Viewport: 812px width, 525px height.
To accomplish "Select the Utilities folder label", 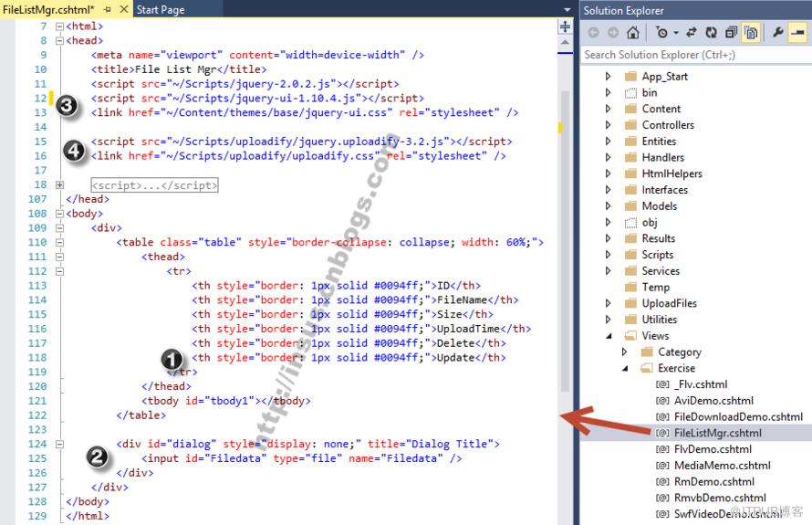I will [660, 320].
